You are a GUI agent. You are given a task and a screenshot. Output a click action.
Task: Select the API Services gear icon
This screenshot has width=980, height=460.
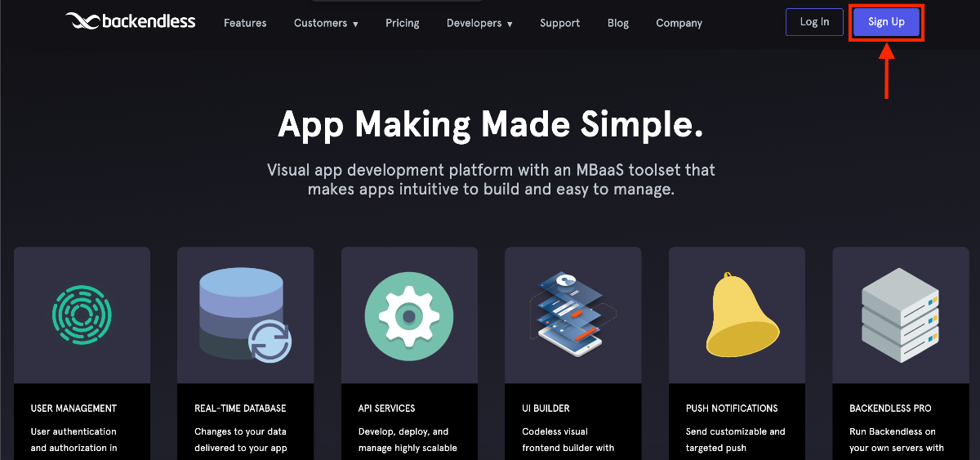click(409, 315)
